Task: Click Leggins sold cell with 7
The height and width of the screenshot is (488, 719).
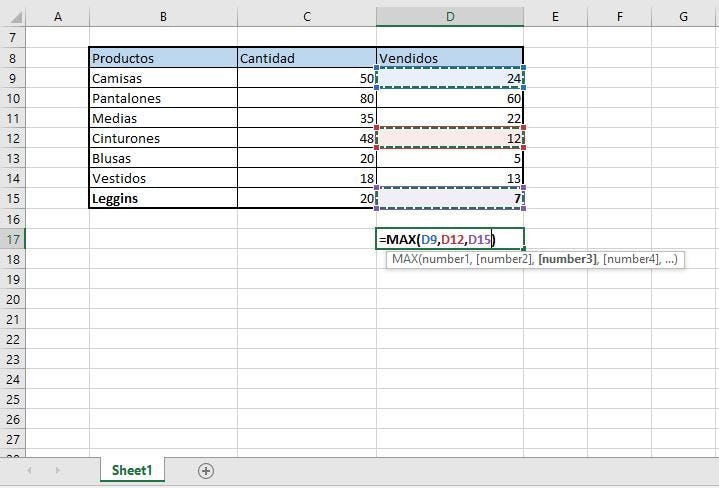Action: (450, 198)
